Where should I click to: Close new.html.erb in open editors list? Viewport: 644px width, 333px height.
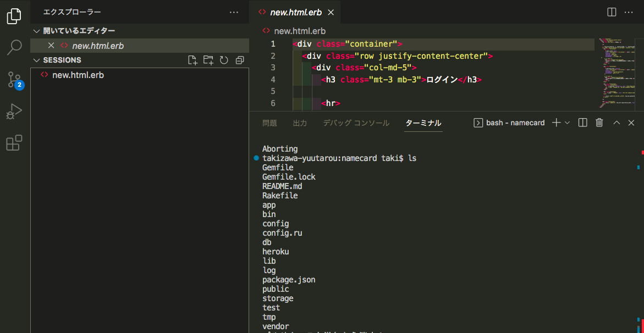(51, 46)
